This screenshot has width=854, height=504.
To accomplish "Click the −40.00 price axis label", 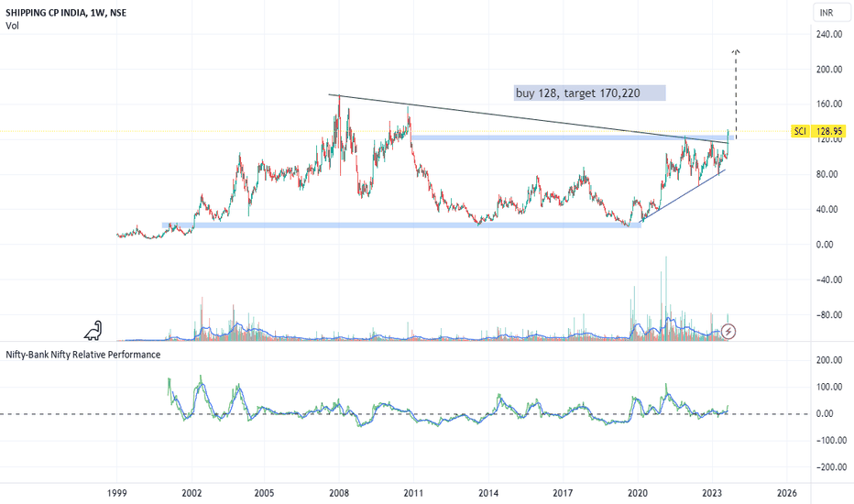I will pos(829,279).
